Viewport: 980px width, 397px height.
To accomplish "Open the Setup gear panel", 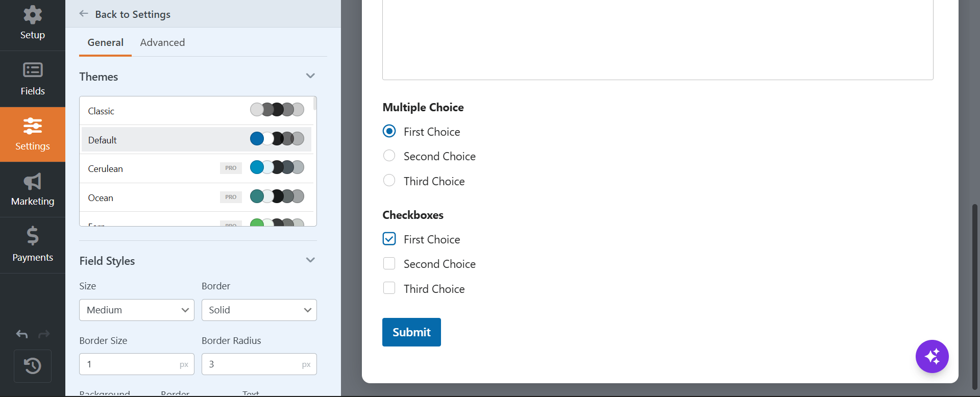I will pyautogui.click(x=33, y=23).
